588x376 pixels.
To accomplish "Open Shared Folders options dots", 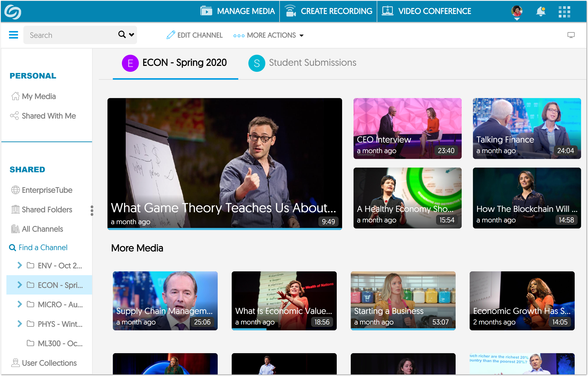I will pos(92,210).
